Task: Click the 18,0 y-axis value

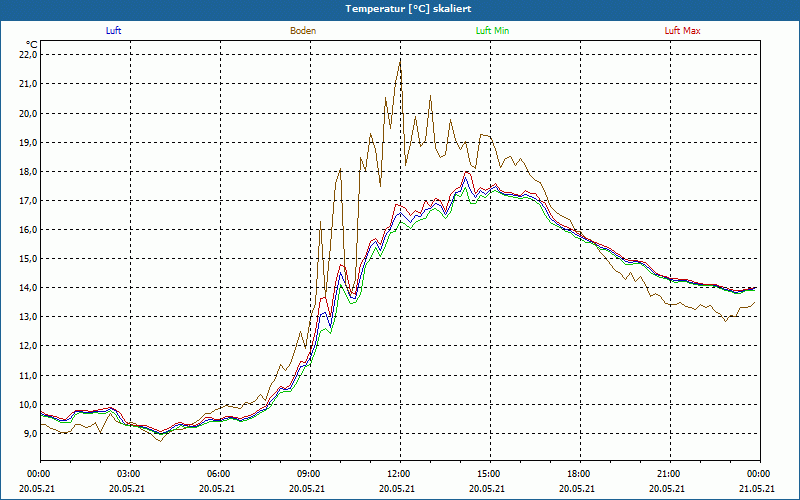Action: click(x=29, y=171)
